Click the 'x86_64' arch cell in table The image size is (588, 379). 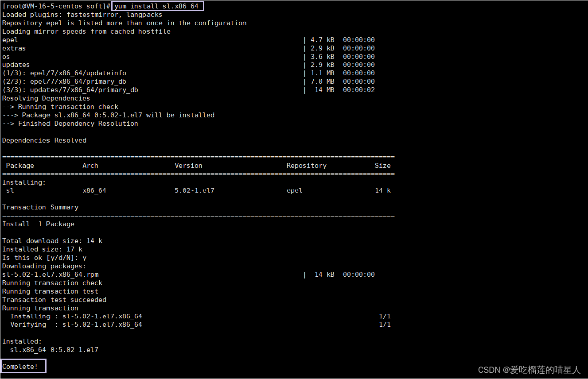coord(94,190)
